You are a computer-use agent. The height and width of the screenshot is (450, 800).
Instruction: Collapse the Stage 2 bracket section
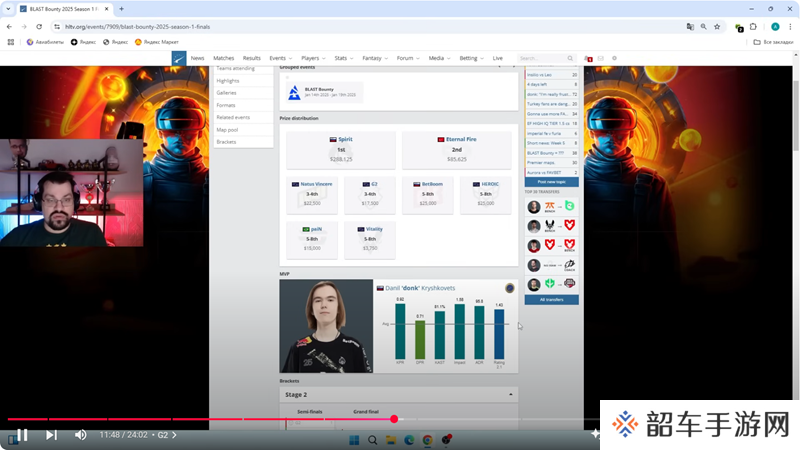pyautogui.click(x=511, y=395)
